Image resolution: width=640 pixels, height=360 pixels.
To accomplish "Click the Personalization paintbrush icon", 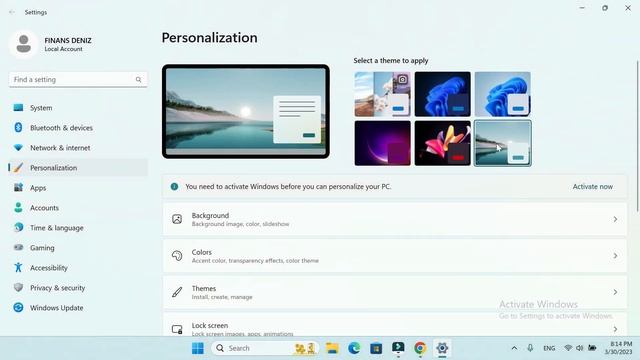I will [x=18, y=167].
